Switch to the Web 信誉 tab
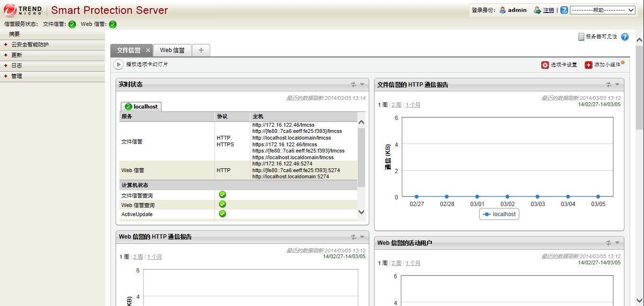Image resolution: width=644 pixels, height=306 pixels. (172, 50)
